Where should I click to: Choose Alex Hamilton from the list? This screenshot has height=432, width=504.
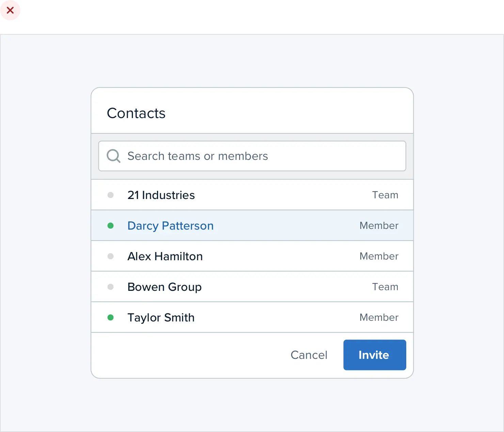[x=165, y=256]
